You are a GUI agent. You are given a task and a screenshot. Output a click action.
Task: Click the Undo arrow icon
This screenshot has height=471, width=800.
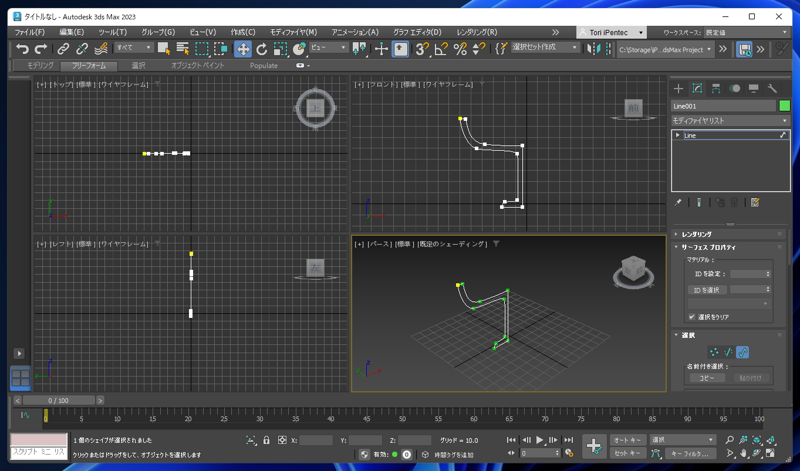coord(22,48)
